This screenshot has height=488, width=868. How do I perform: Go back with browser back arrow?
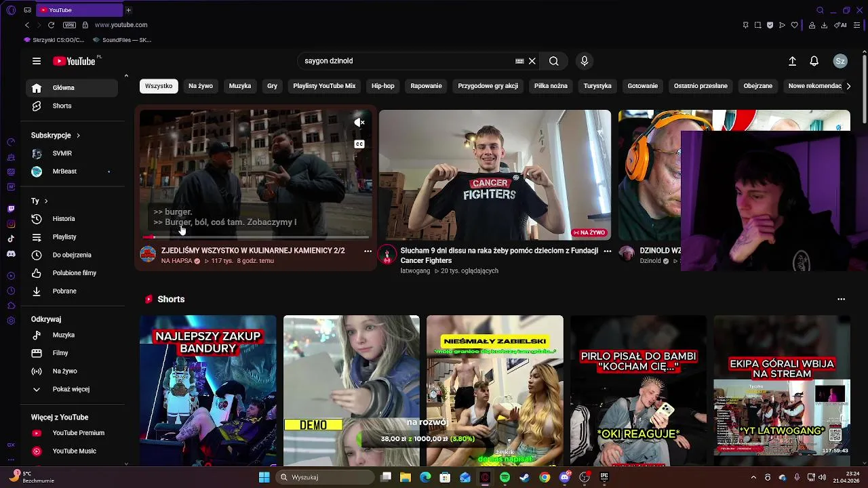pos(27,25)
